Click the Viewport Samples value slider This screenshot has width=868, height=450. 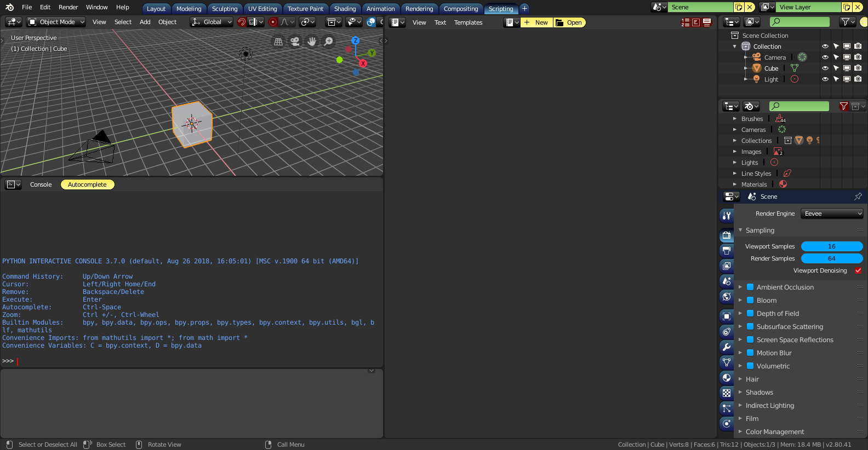(832, 246)
